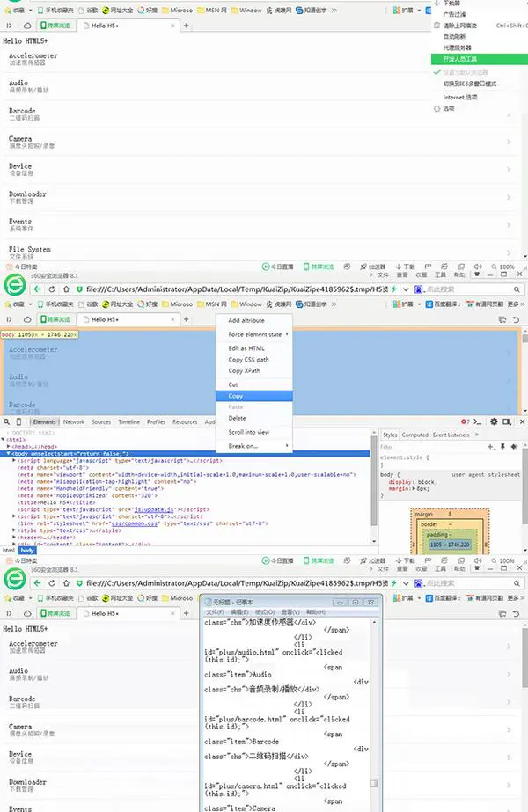Image resolution: width=528 pixels, height=812 pixels.
Task: Choose Copy CSS path context menu entry
Action: (x=248, y=360)
